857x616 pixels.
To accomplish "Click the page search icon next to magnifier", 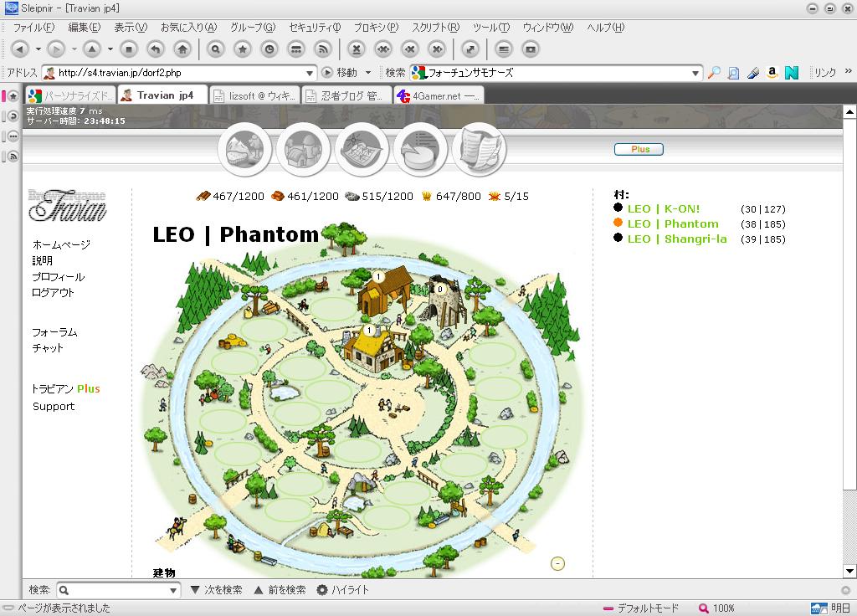I will click(x=733, y=72).
